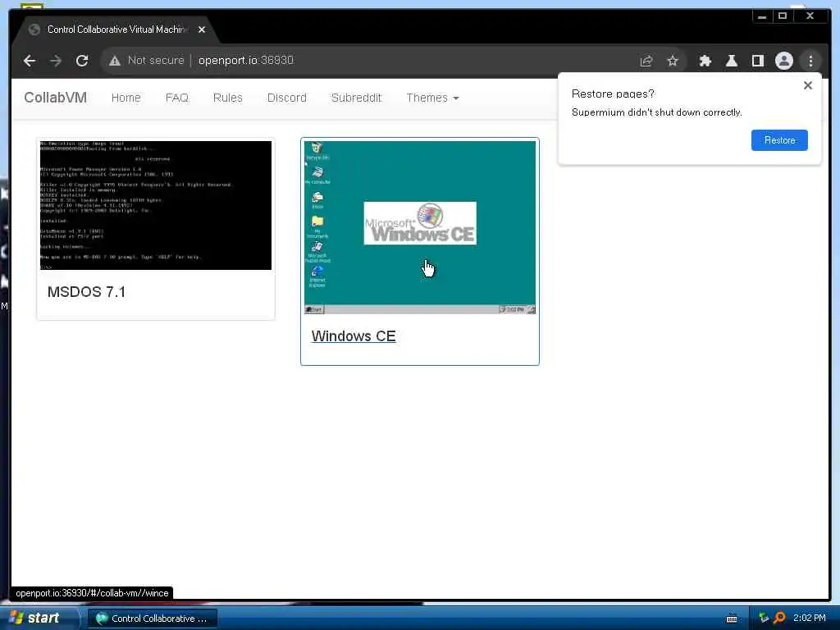Toggle the side panel icon
The width and height of the screenshot is (840, 630).
(x=757, y=61)
